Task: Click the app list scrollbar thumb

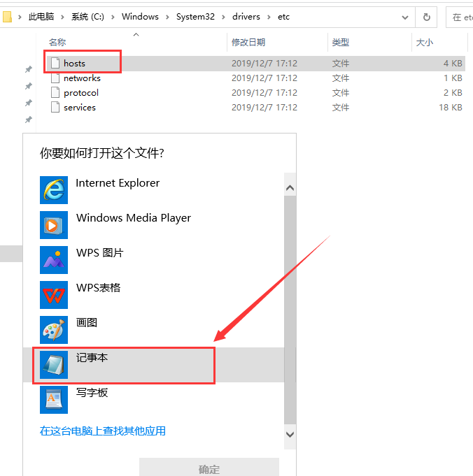Action: [290, 310]
